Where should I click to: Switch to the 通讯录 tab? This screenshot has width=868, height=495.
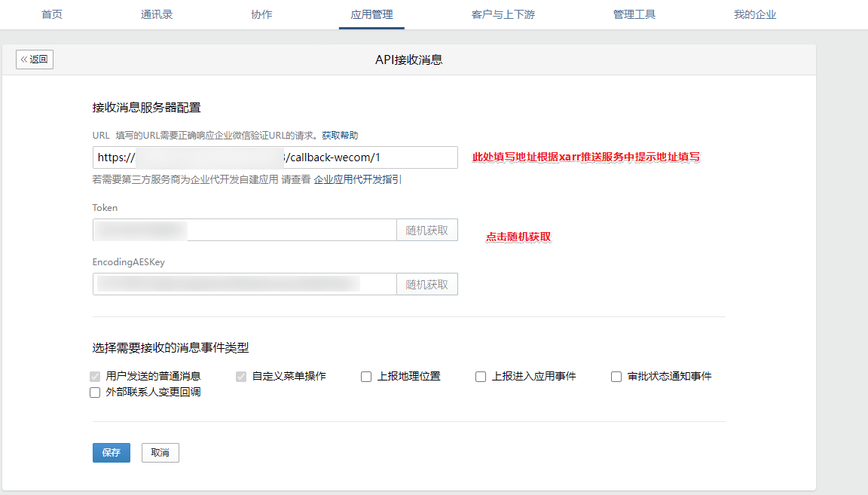pos(157,14)
